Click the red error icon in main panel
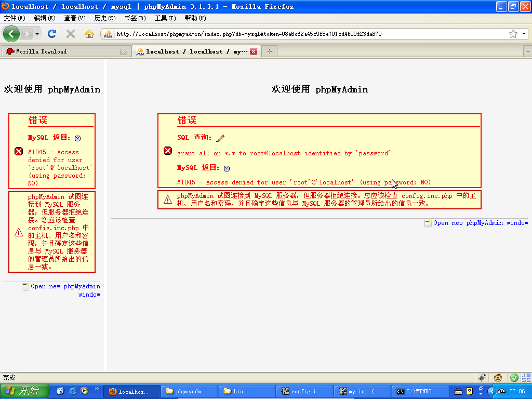Viewport: 532px width, 399px height. [168, 151]
